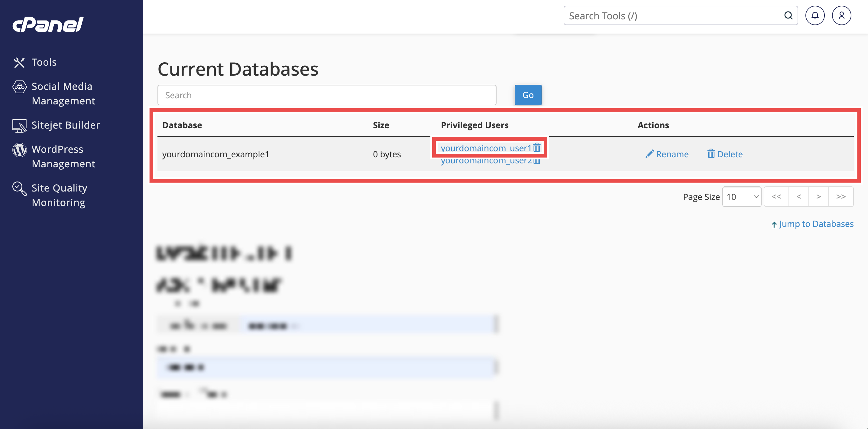Click trash icon next to yourdomaincom_user1
868x429 pixels.
537,147
